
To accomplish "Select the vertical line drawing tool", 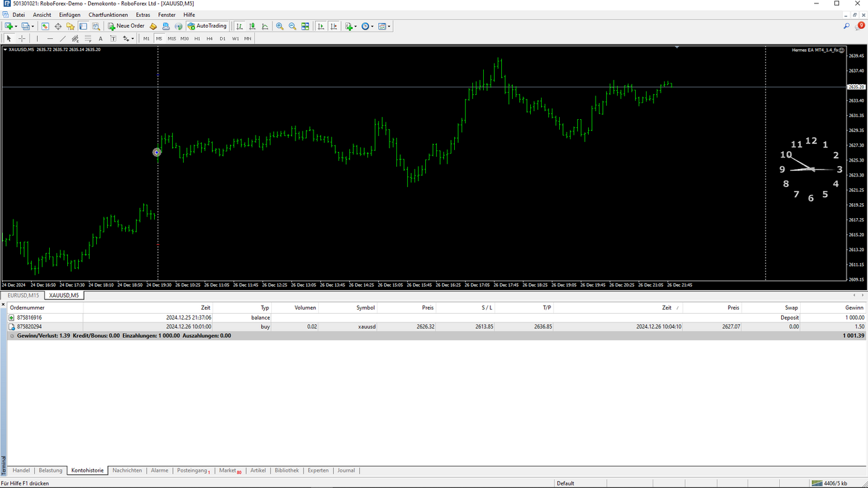I will [x=37, y=39].
